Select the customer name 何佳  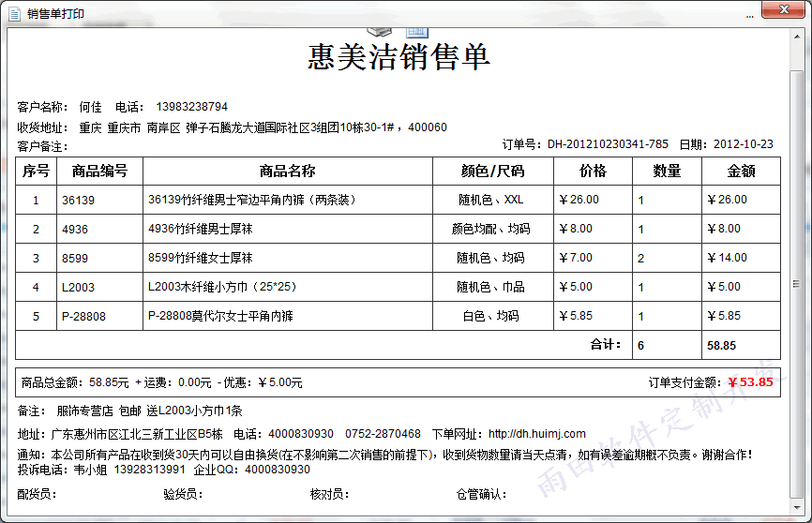[x=90, y=107]
